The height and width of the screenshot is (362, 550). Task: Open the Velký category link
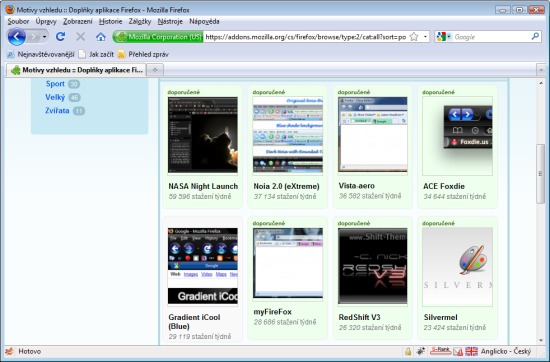pos(55,97)
